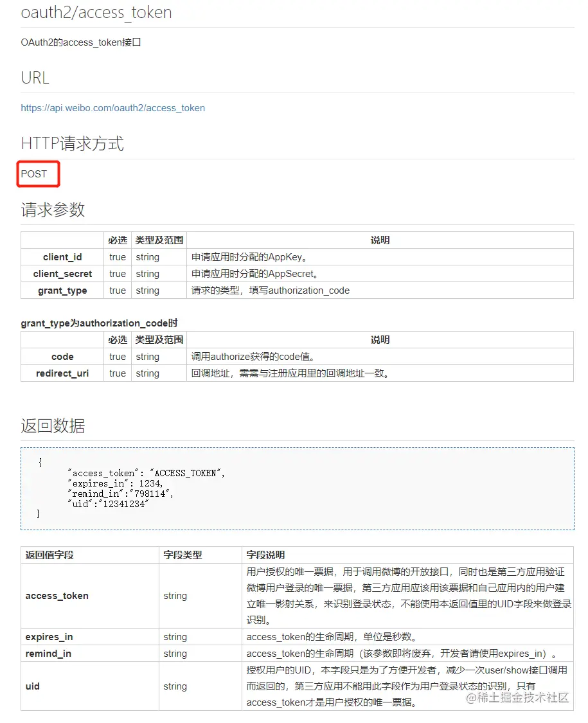Viewport: 588px width, 723px height.
Task: Click the 返回数据 heading
Action: point(53,425)
